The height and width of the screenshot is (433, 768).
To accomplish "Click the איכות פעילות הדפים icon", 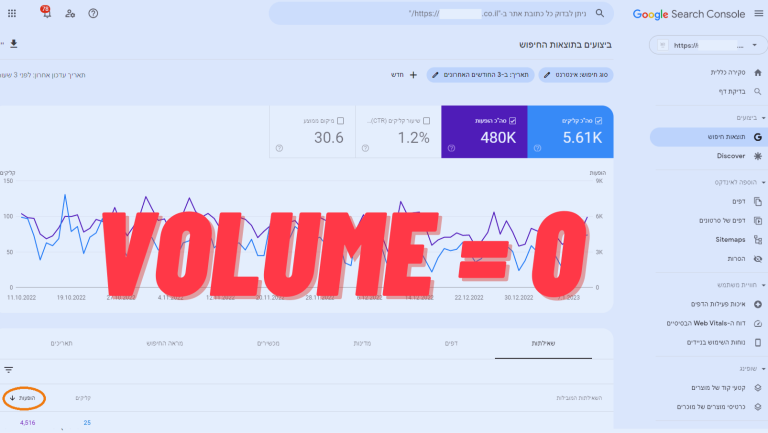I will click(758, 304).
